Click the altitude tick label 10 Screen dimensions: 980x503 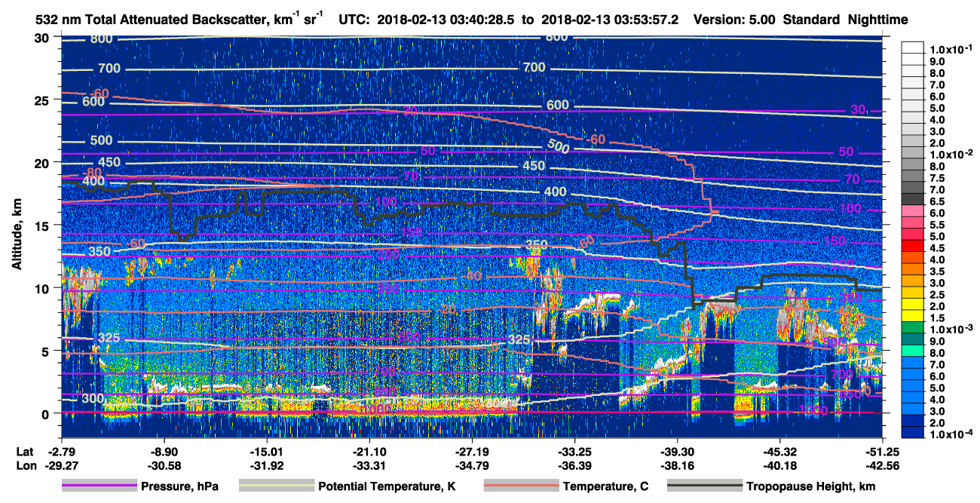(x=41, y=288)
